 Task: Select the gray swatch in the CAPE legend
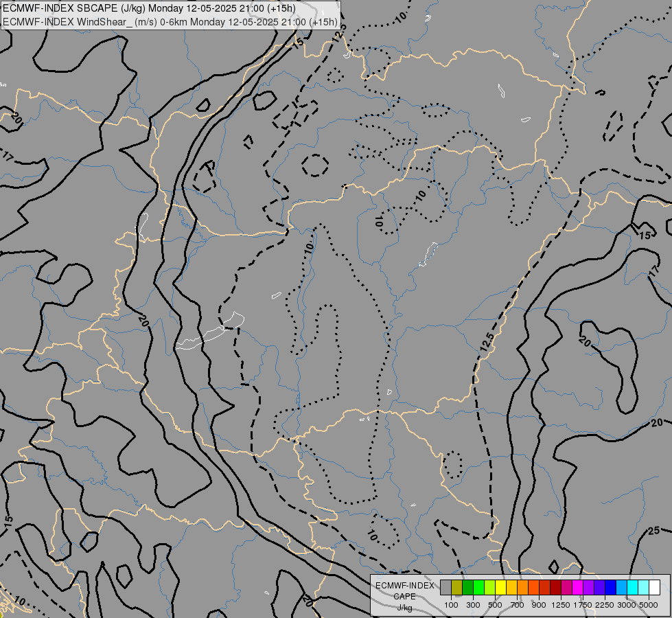point(445,588)
